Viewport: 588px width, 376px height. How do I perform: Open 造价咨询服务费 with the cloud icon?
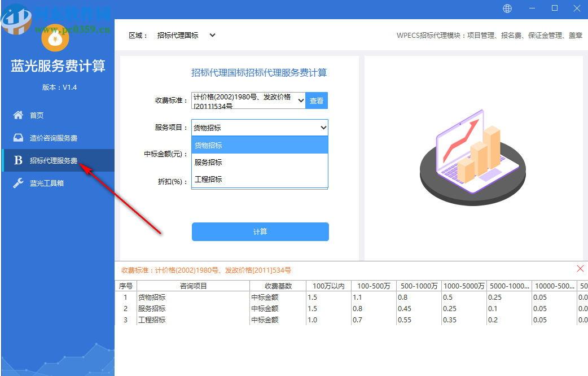point(18,138)
